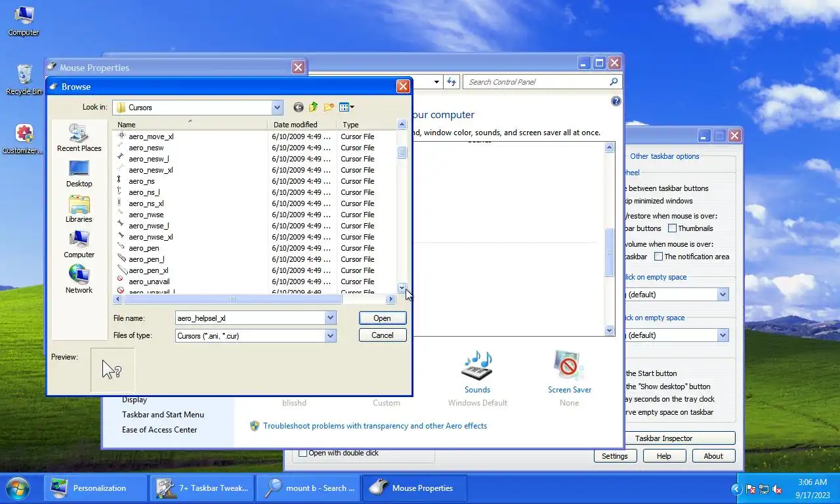
Task: Open the View Menu icon in Browse dialog
Action: [346, 107]
